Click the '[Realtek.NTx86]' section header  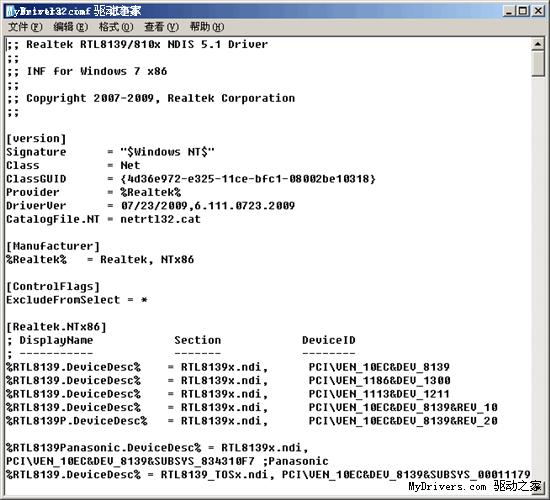click(56, 327)
